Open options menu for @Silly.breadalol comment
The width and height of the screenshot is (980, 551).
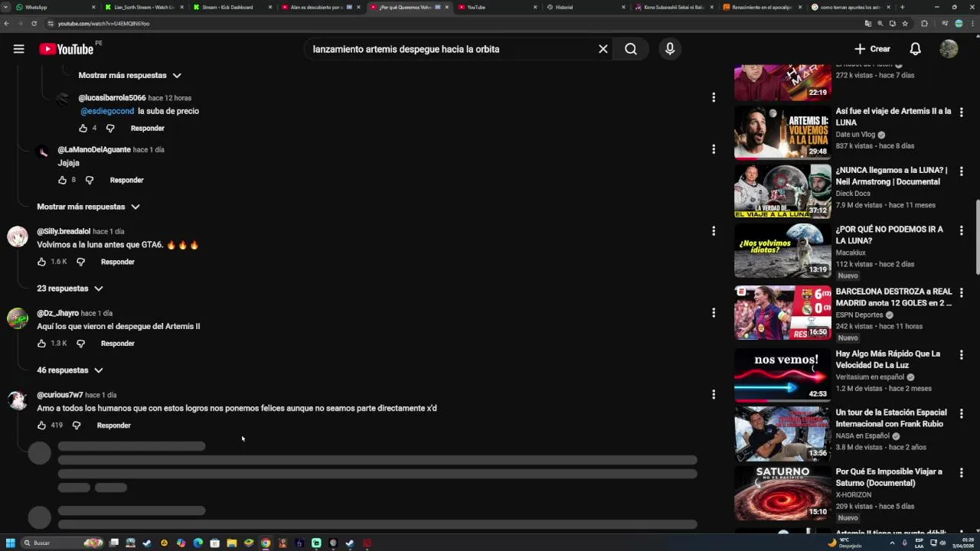[x=714, y=231]
